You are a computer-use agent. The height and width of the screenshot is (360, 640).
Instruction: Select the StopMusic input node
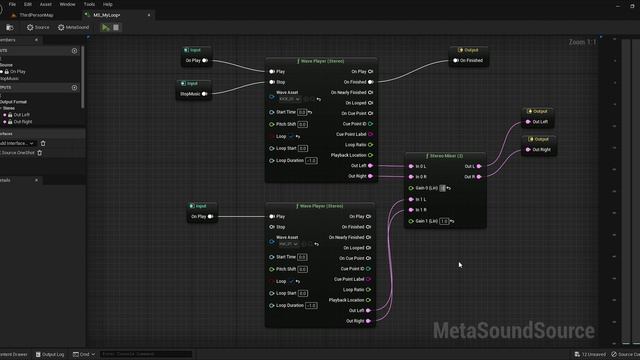194,89
